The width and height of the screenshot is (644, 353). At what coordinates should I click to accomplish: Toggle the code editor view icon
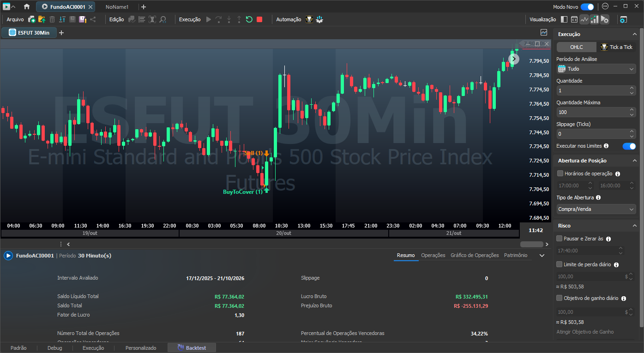pos(574,19)
